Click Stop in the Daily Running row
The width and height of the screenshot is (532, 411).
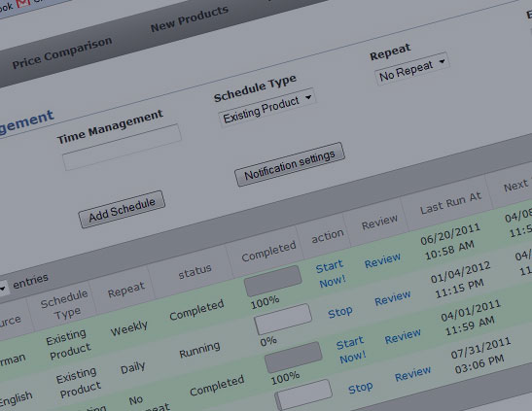tap(340, 313)
